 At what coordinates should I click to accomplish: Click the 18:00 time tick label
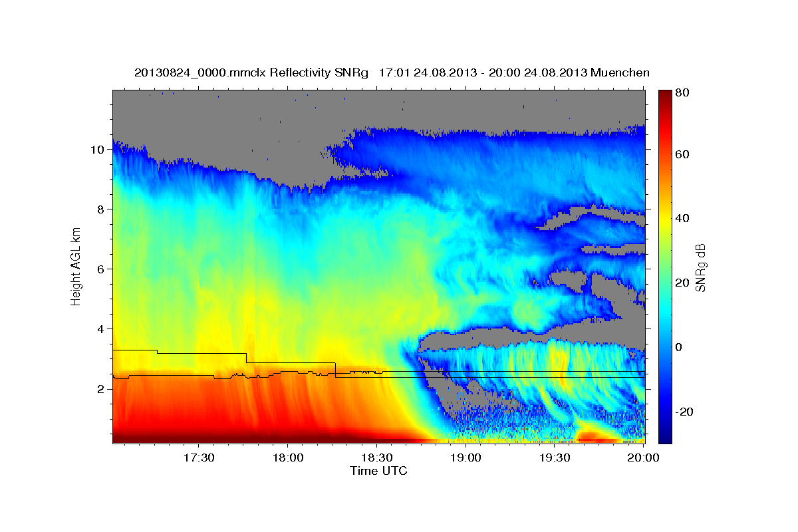pos(287,458)
